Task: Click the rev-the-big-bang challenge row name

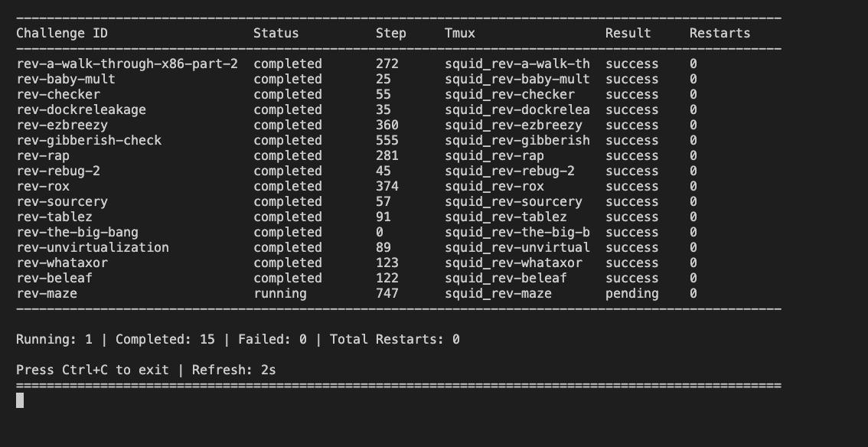Action: pyautogui.click(x=77, y=232)
